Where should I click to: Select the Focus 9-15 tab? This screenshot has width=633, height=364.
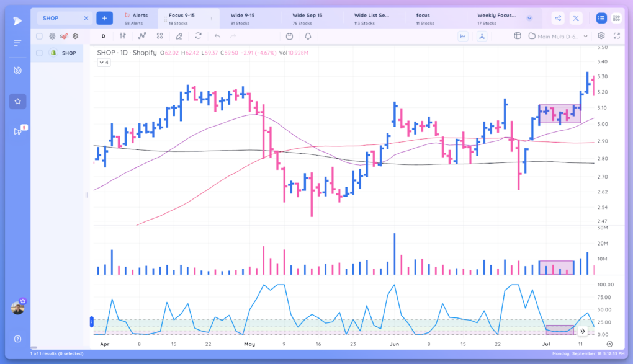[184, 18]
